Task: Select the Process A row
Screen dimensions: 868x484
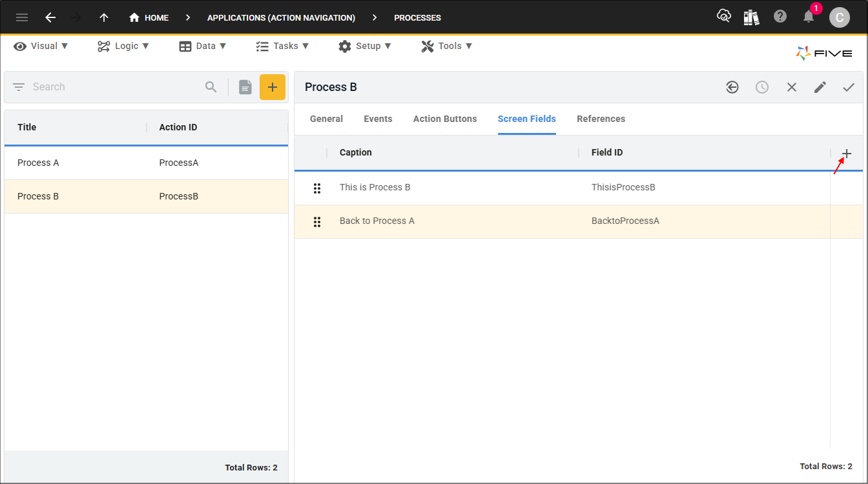Action: pyautogui.click(x=146, y=163)
